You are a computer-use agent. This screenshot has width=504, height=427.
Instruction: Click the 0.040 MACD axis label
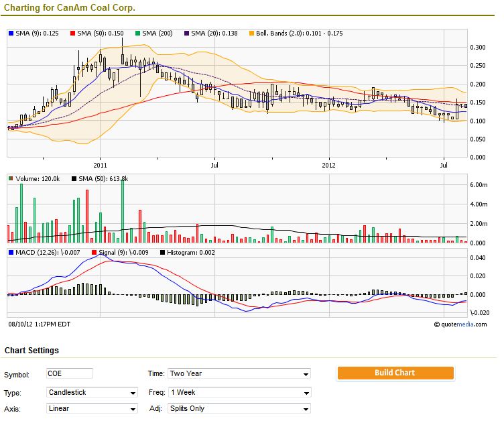coord(478,258)
